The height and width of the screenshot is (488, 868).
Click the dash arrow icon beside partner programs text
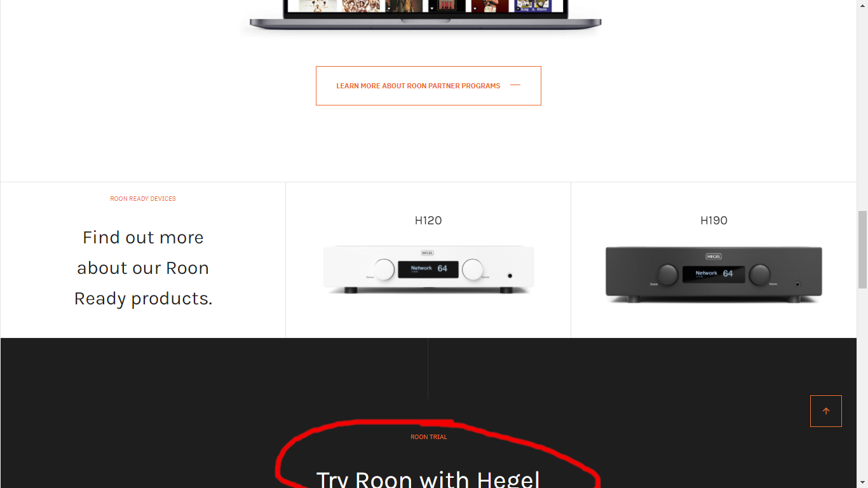point(515,85)
